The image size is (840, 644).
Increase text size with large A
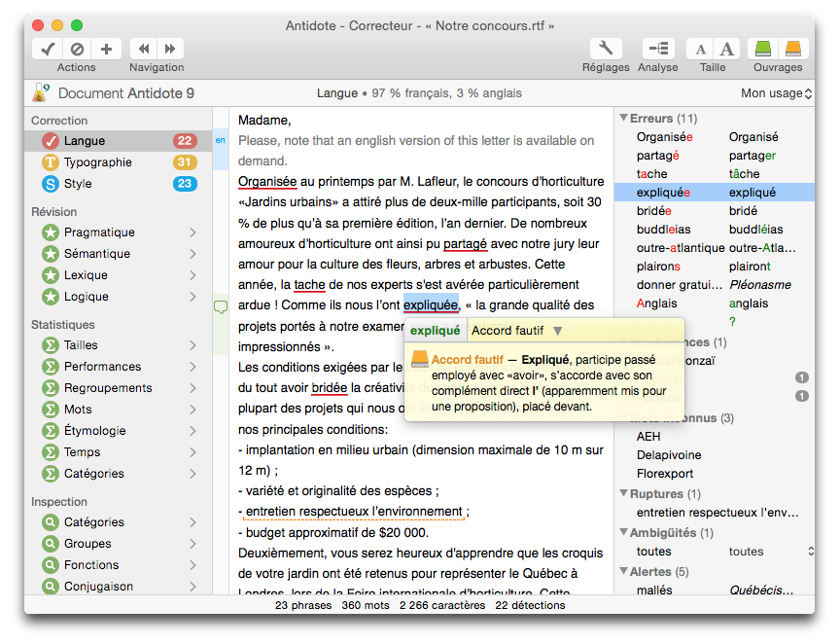click(x=726, y=49)
